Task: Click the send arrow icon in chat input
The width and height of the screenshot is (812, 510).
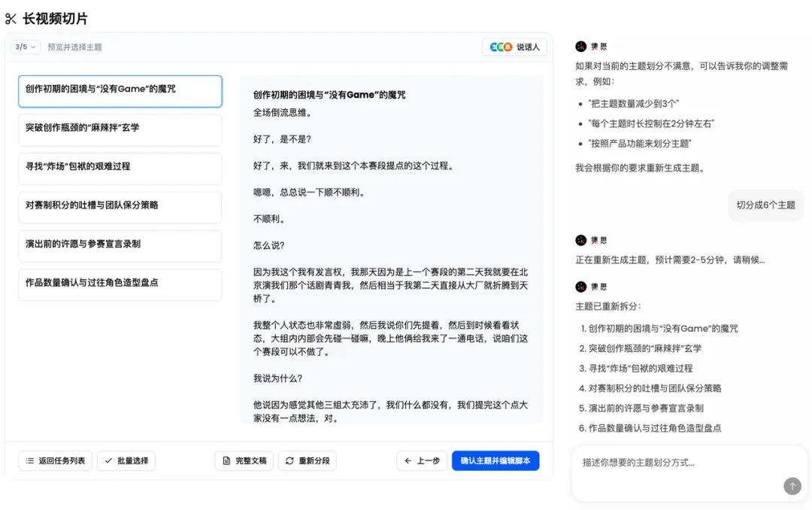Action: pos(793,487)
